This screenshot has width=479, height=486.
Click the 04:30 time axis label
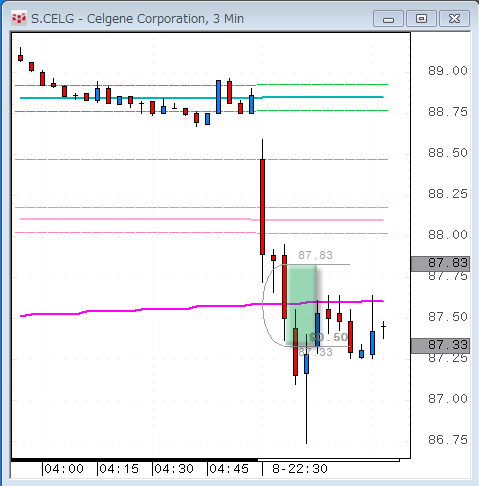(x=174, y=469)
